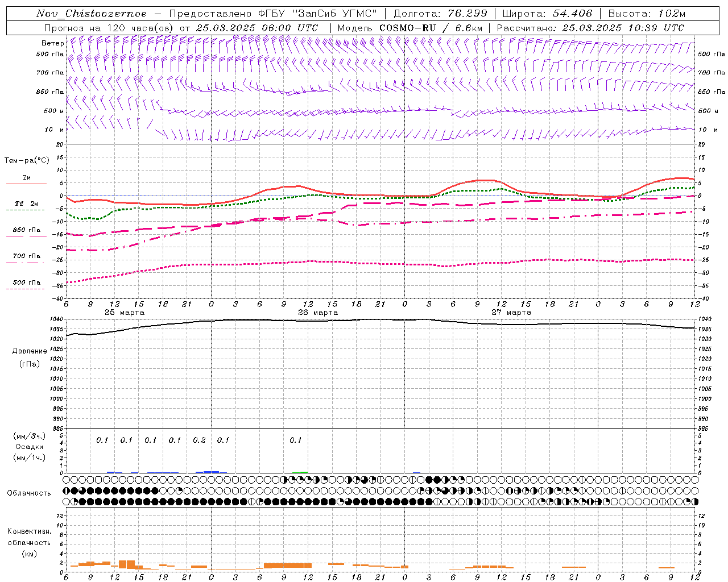Click the Тем-ра(°C) axis title

pyautogui.click(x=27, y=161)
